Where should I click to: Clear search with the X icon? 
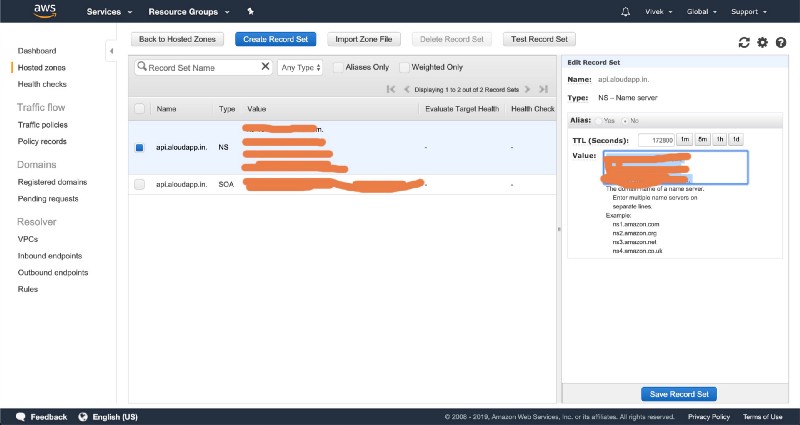[265, 67]
